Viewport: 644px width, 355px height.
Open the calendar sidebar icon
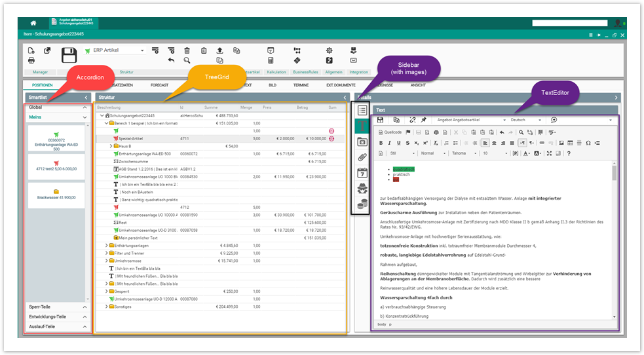(362, 173)
